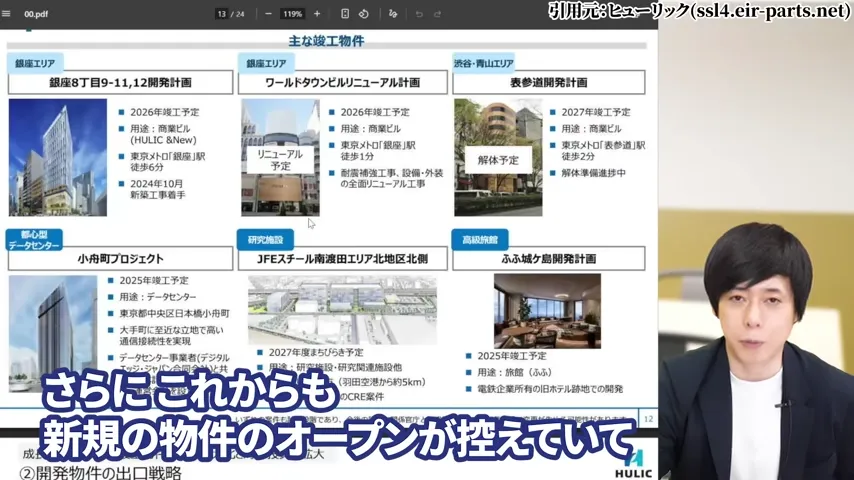This screenshot has width=854, height=480.
Task: Click the JFE Steel site aerial rendering
Action: [343, 310]
